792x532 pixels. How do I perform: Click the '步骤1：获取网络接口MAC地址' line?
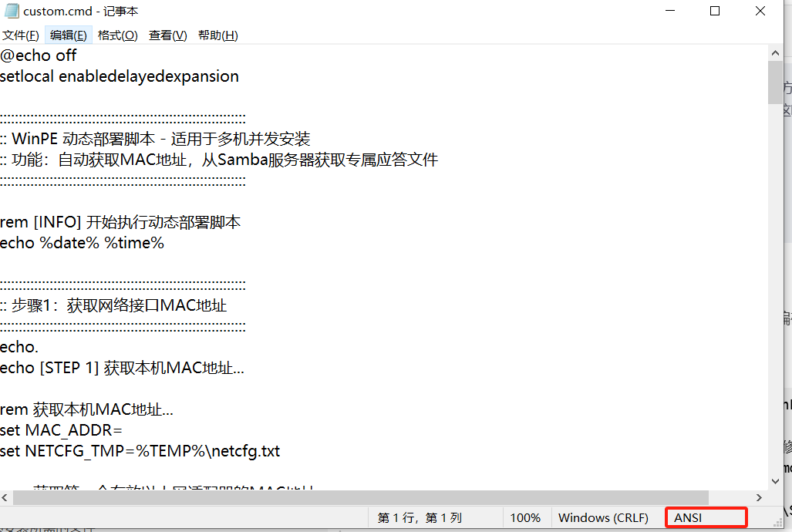click(x=113, y=305)
